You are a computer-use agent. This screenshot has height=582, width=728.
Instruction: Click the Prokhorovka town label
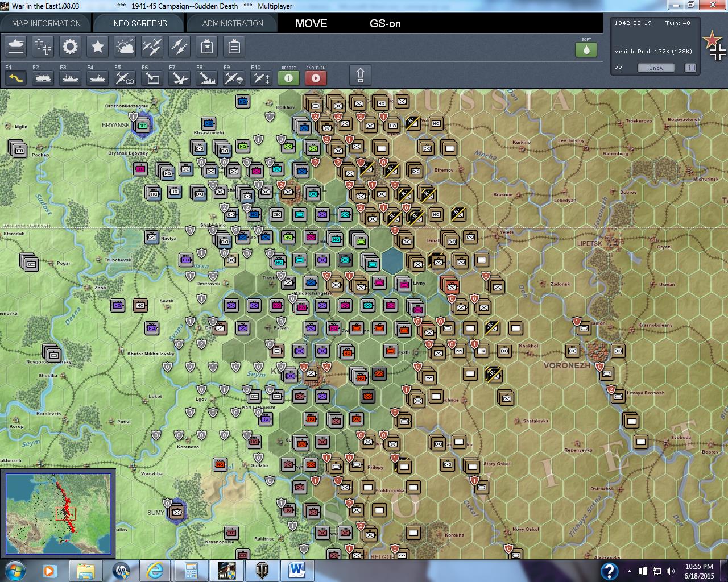(390, 490)
